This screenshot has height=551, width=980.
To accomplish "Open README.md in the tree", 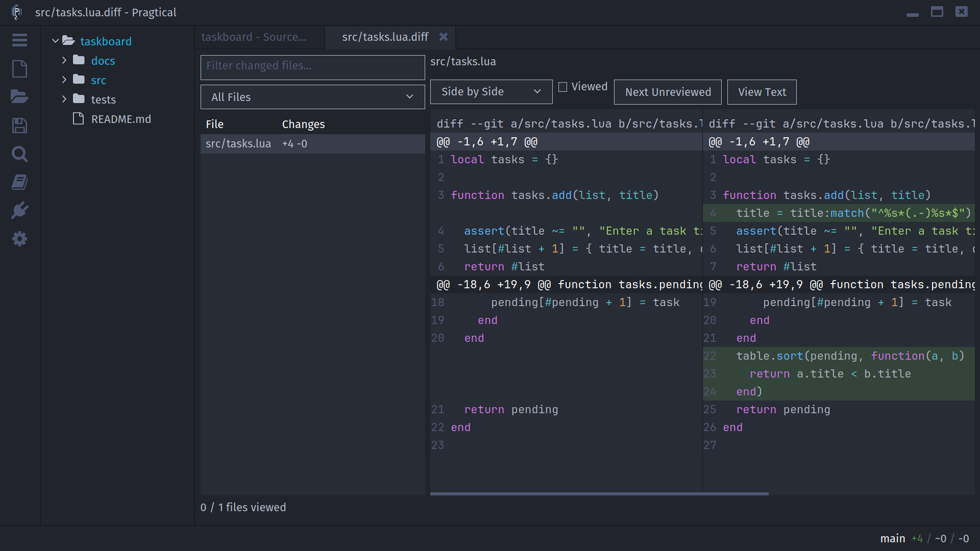I will (121, 119).
